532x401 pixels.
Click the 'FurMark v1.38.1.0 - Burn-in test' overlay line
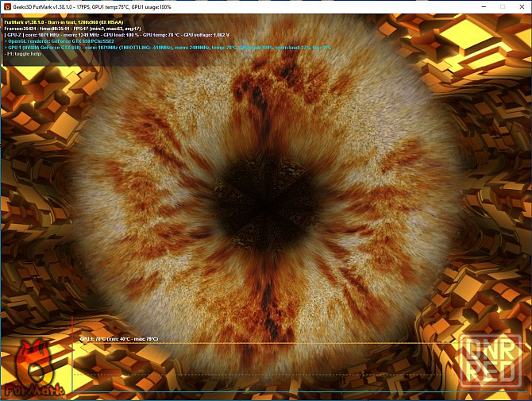point(71,22)
